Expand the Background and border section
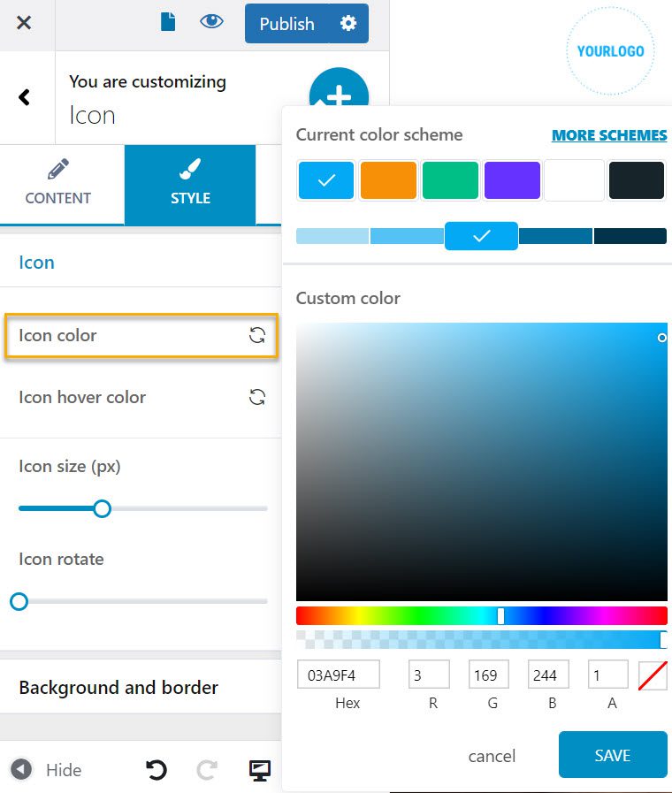672x793 pixels. coord(118,687)
